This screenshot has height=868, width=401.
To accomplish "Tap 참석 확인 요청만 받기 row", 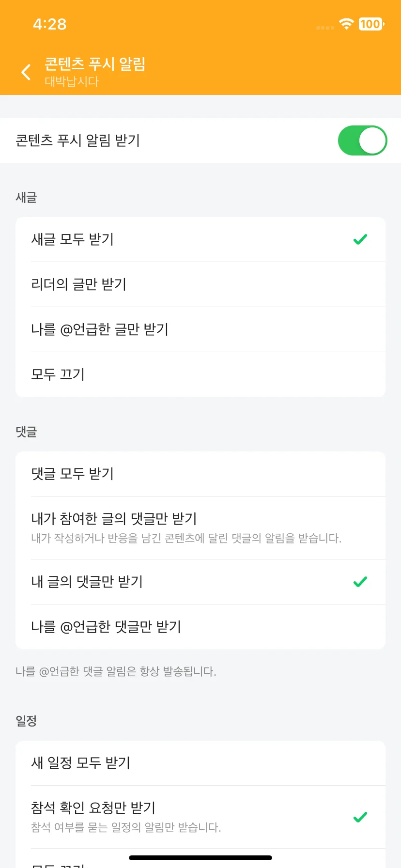I will 200,817.
